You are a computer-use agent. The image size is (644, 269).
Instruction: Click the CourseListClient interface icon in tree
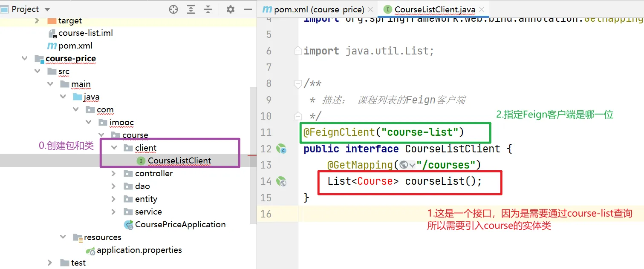tap(141, 160)
